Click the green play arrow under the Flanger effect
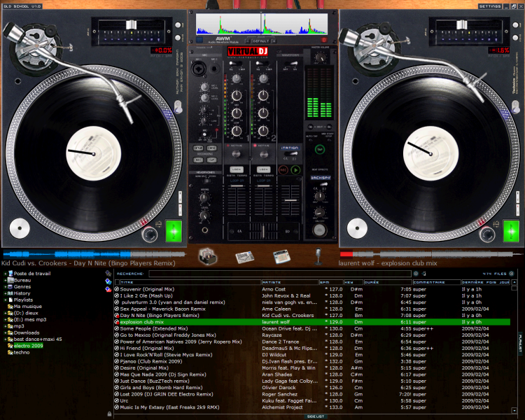 coord(295,170)
